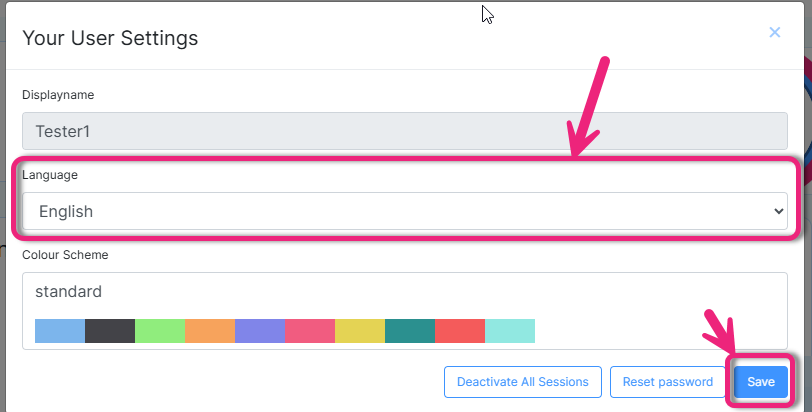Choose the light green colour swatch

tap(160, 331)
